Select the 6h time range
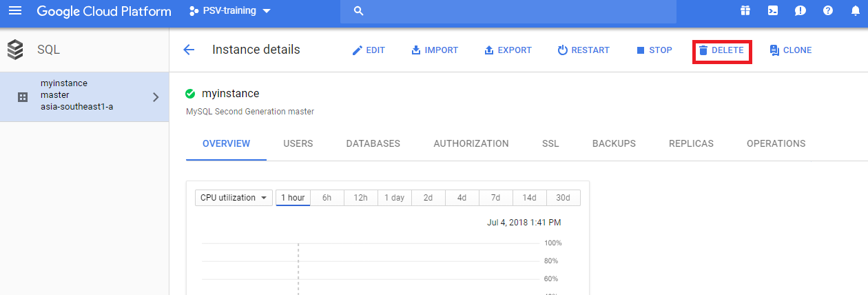Viewport: 868px width, 295px height. point(327,198)
